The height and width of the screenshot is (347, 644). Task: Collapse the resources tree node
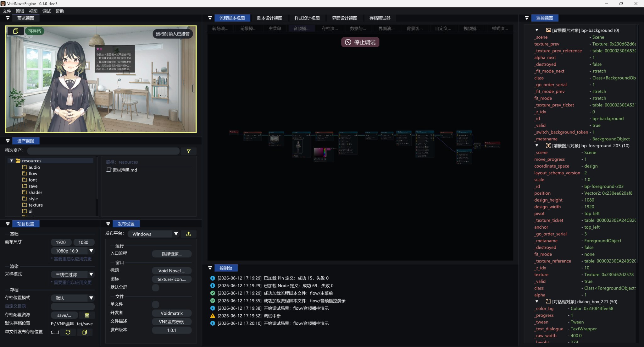click(x=12, y=161)
